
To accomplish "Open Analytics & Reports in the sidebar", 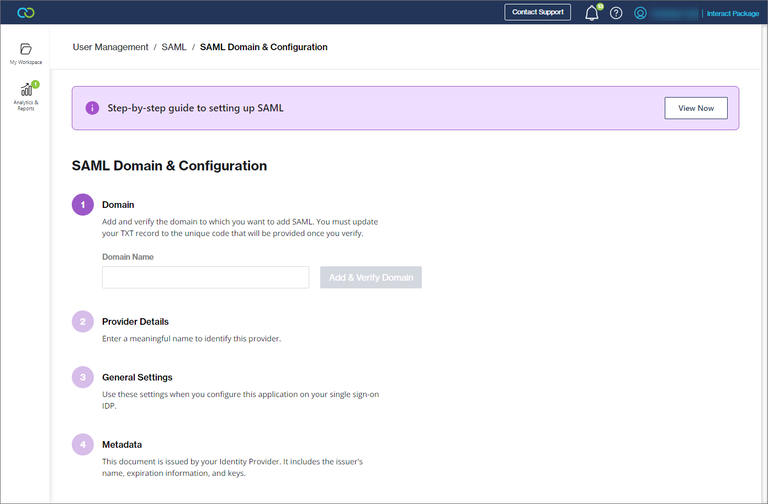I will coord(26,96).
